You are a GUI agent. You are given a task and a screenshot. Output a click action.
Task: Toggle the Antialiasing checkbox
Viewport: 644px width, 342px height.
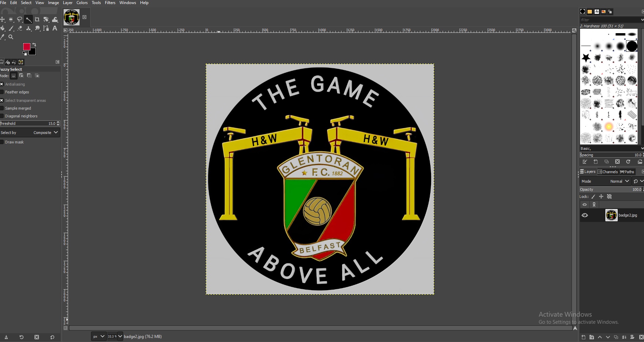(x=2, y=84)
